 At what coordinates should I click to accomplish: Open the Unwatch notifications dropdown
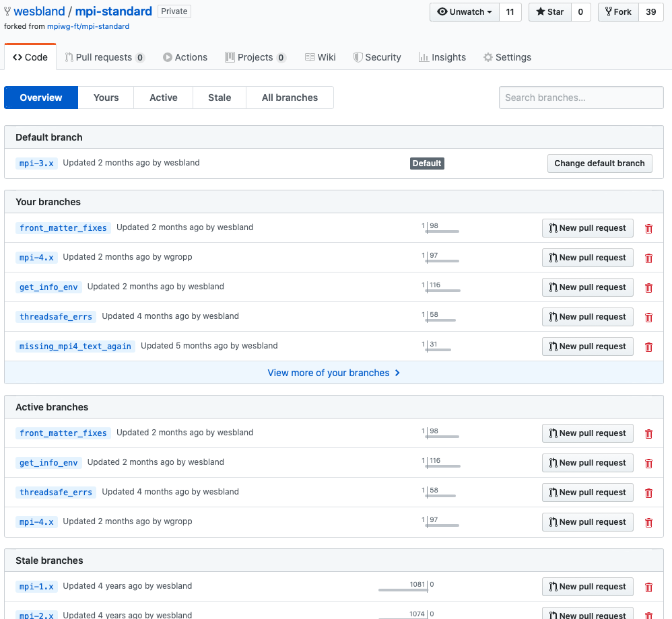(x=465, y=12)
